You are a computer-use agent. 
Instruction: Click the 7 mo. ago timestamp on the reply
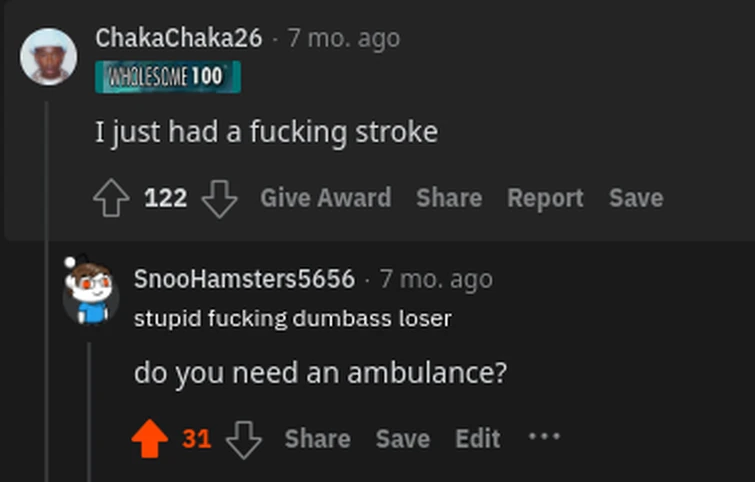click(436, 279)
